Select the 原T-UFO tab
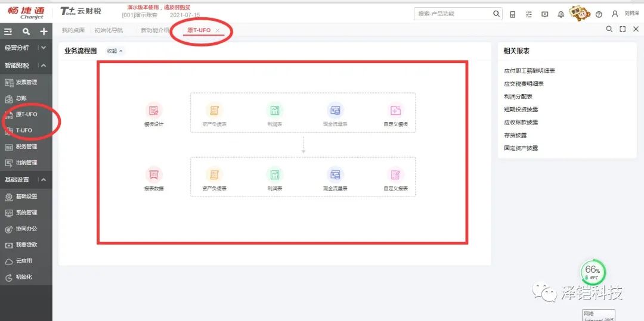Image resolution: width=644 pixels, height=321 pixels. 199,30
